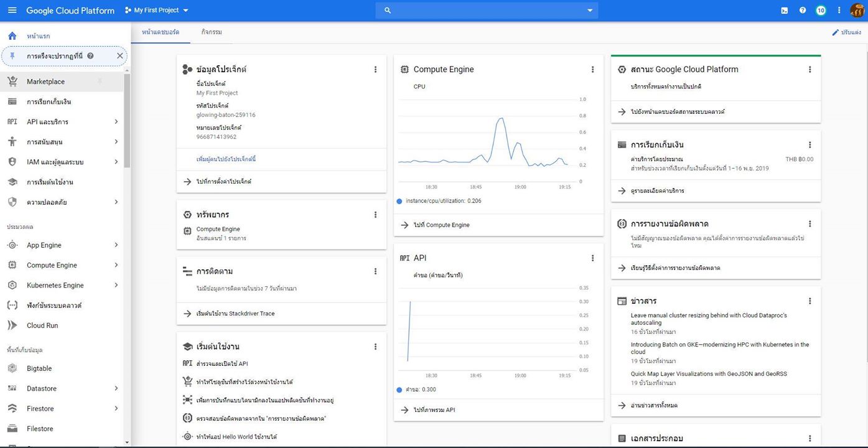Viewport: 868px width, 448px height.
Task: Open the help question mark icon
Action: pyautogui.click(x=803, y=11)
